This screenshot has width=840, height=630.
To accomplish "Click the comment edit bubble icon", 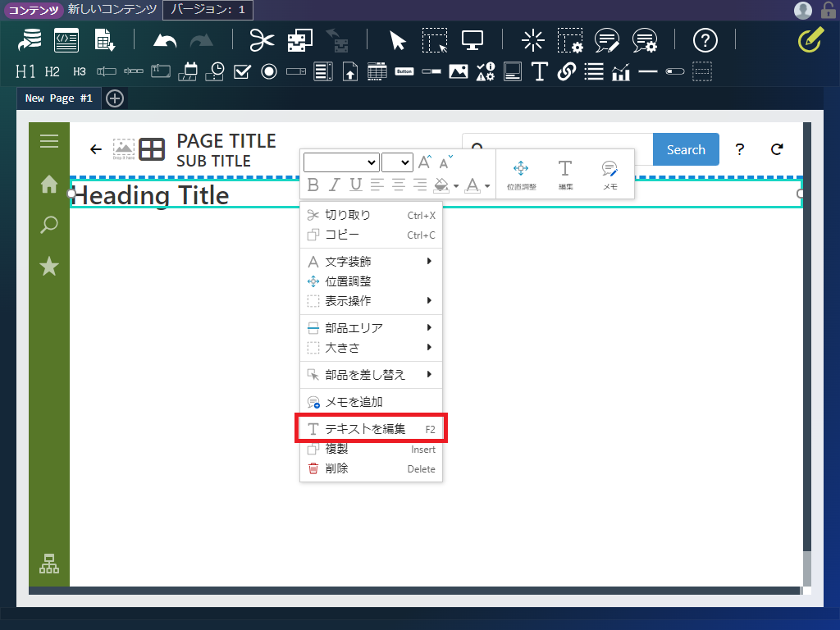I will [x=607, y=40].
